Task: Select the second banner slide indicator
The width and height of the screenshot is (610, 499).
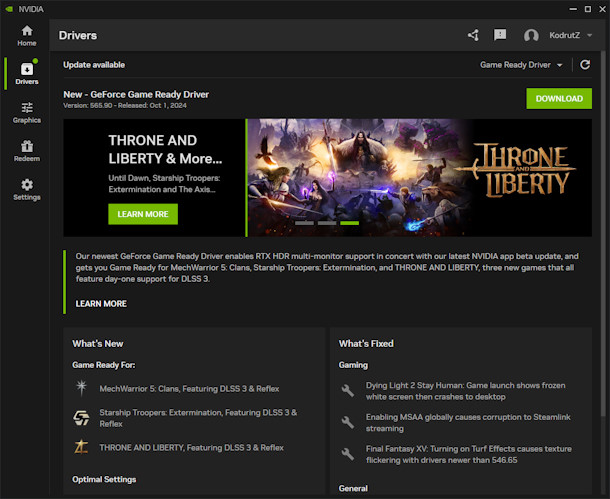Action: 327,223
